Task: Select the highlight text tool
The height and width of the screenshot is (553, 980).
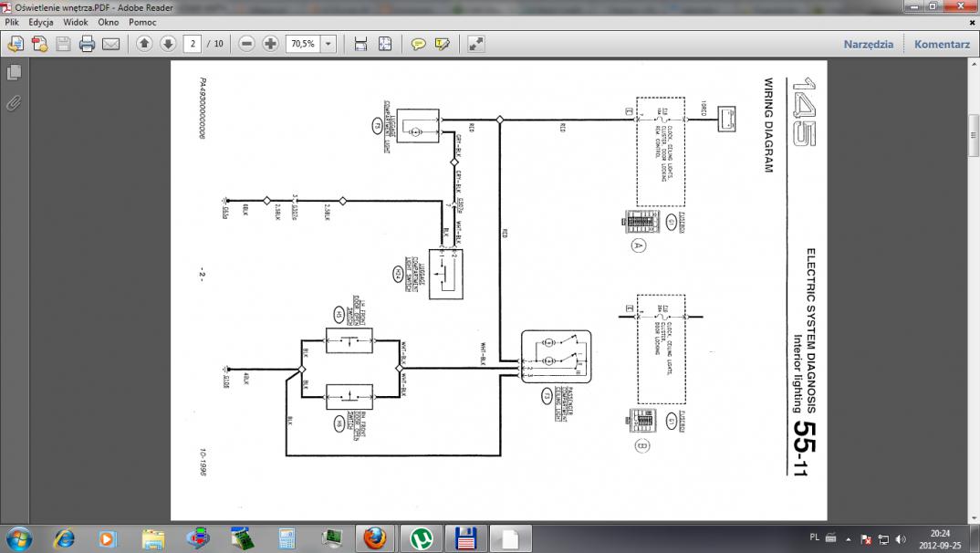Action: [x=443, y=44]
